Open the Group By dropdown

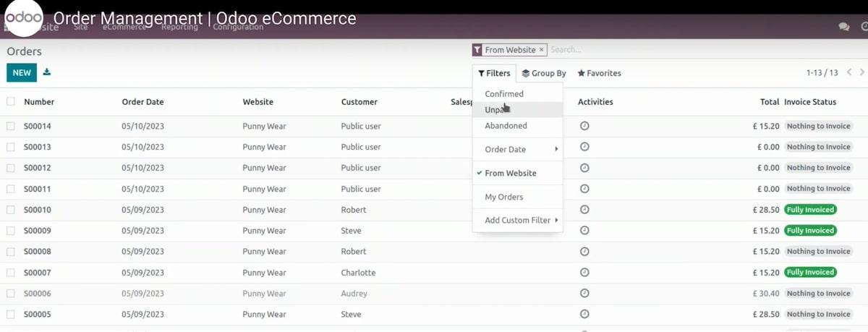544,73
